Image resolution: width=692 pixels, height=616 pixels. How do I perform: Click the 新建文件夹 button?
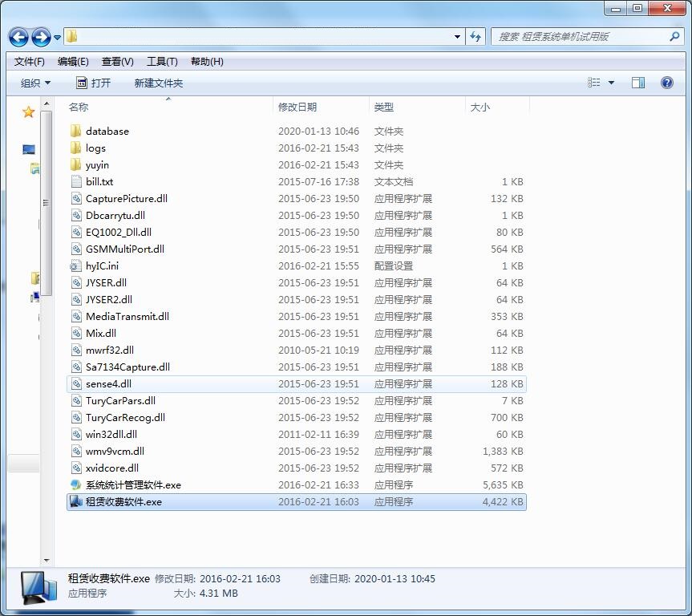(x=158, y=83)
